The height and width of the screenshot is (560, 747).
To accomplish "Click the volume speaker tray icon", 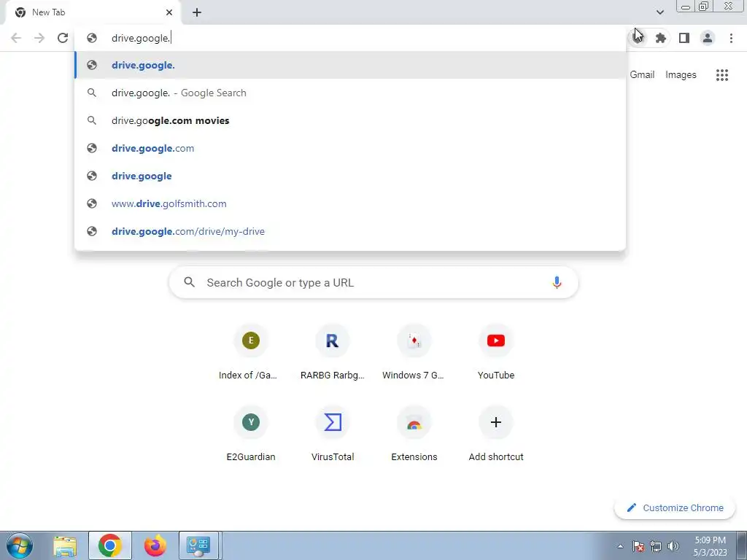I will pos(673,546).
